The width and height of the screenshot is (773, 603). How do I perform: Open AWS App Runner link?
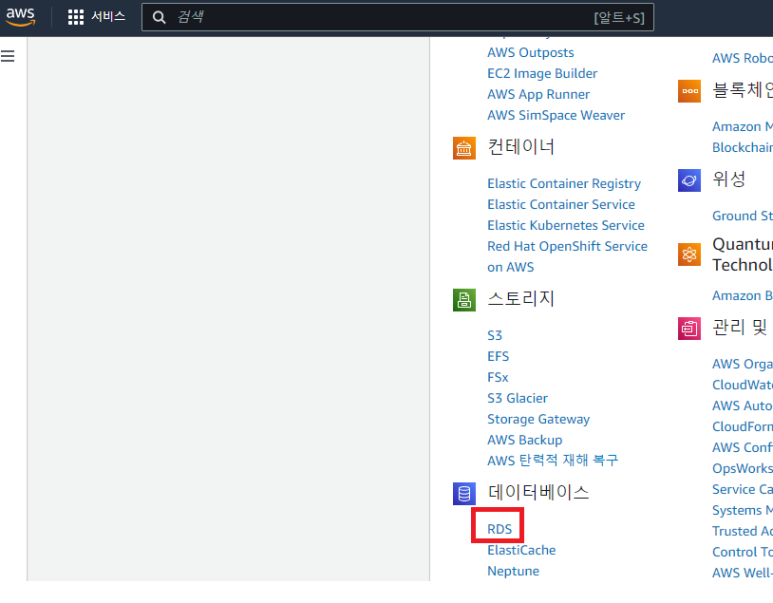(x=538, y=94)
